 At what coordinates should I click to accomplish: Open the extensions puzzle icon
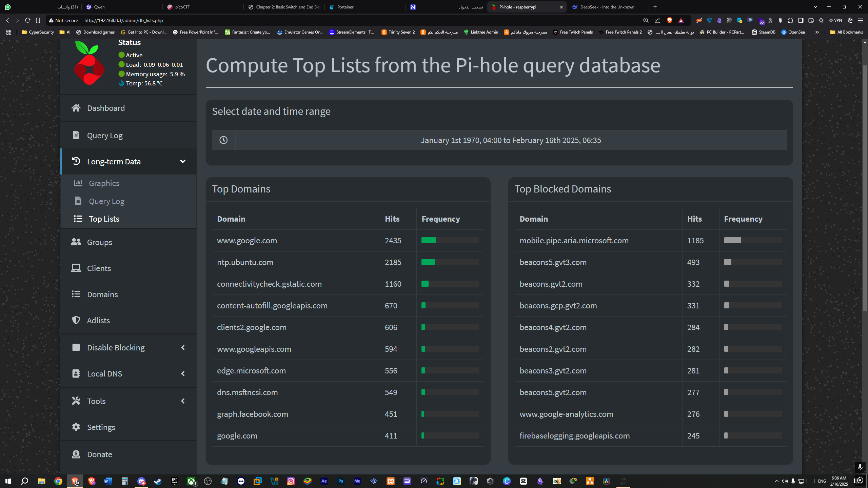pos(790,20)
